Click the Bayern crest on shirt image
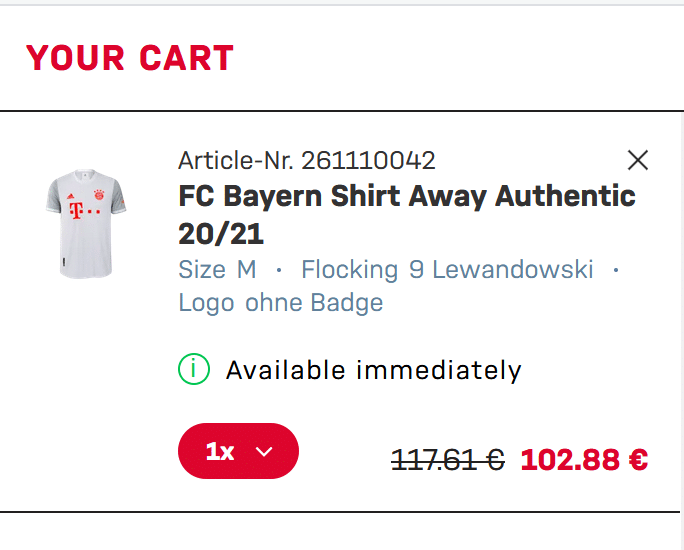The height and width of the screenshot is (550, 684). tap(98, 194)
